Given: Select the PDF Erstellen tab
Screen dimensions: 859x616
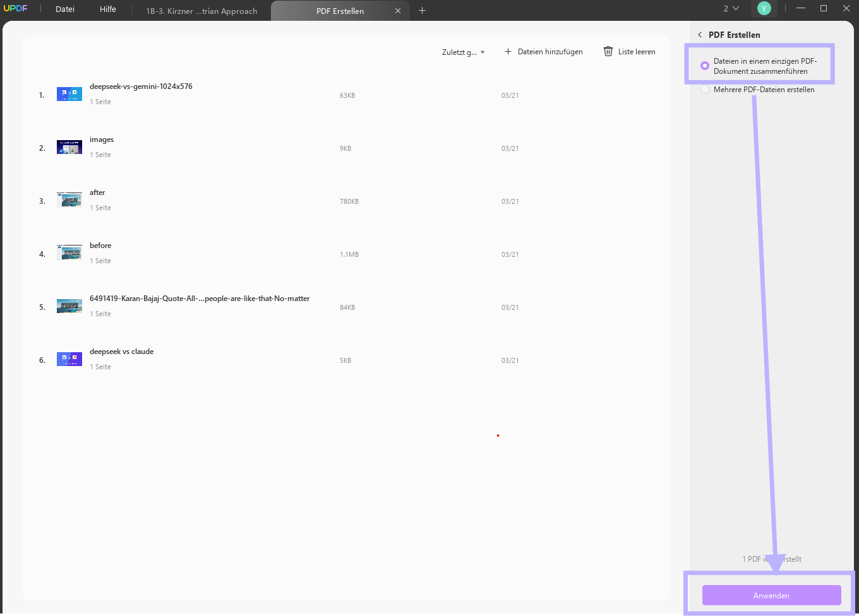Looking at the screenshot, I should [x=340, y=11].
